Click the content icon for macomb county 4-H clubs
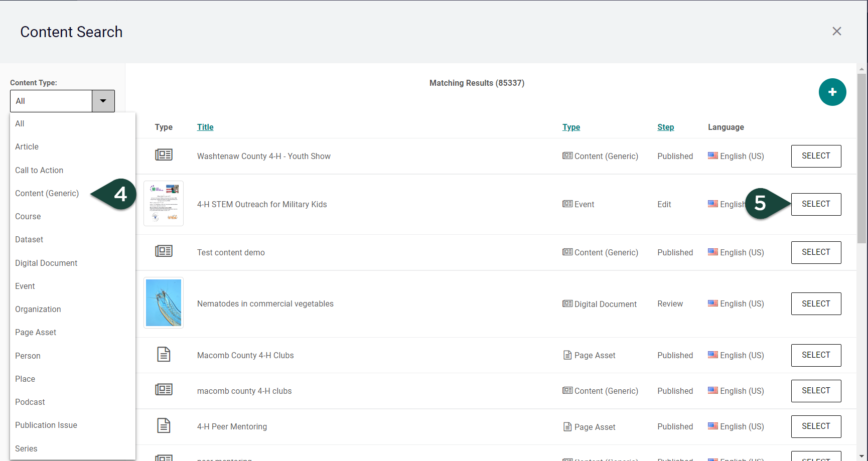 pos(164,390)
